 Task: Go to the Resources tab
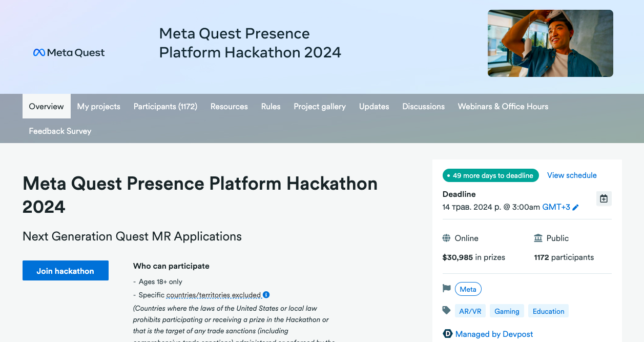tap(229, 106)
